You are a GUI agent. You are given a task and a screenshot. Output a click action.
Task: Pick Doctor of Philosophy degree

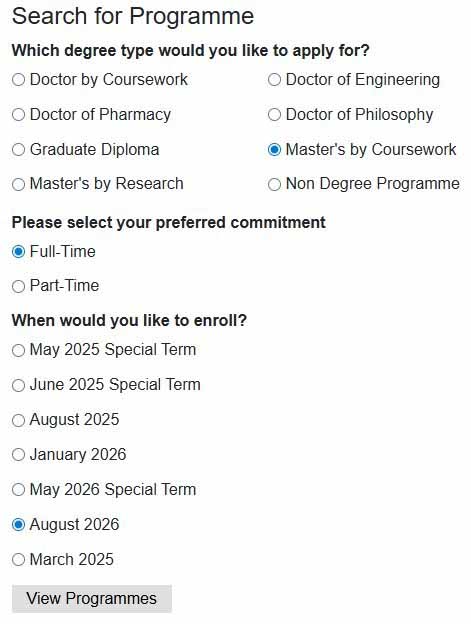pyautogui.click(x=274, y=115)
